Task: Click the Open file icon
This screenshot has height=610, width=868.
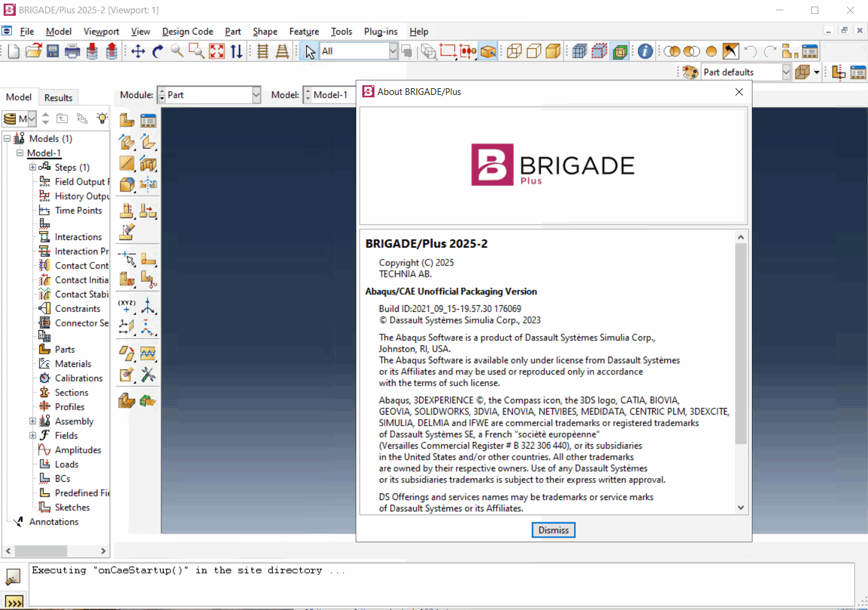Action: click(33, 51)
